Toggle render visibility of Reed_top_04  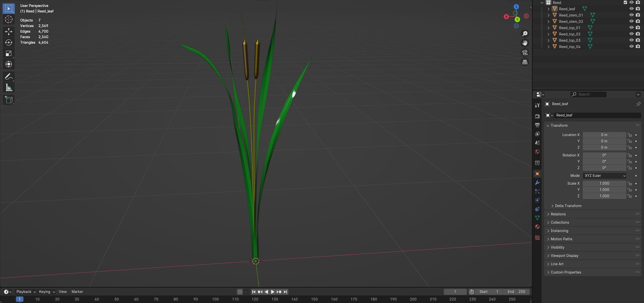(638, 47)
